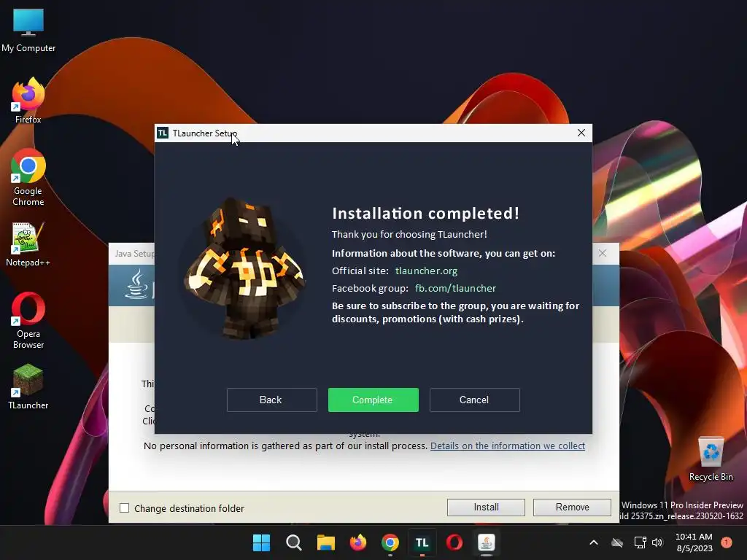Switch to Chrome in taskbar
This screenshot has width=747, height=560.
[x=390, y=542]
